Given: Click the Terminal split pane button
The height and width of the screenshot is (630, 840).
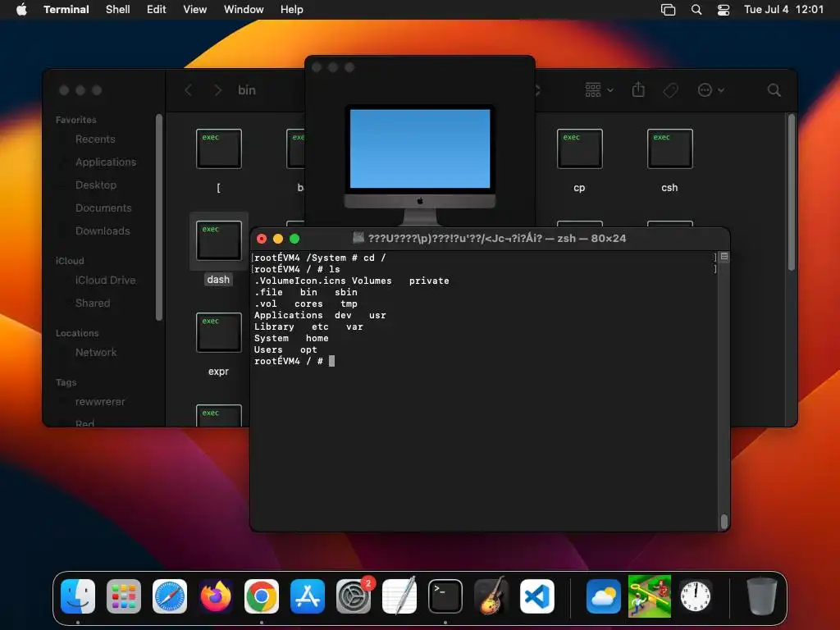Looking at the screenshot, I should (724, 257).
